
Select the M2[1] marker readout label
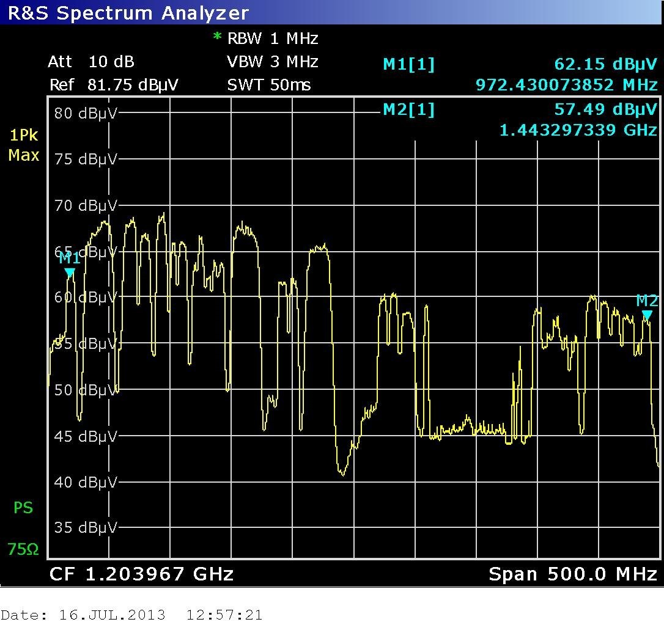click(x=408, y=110)
